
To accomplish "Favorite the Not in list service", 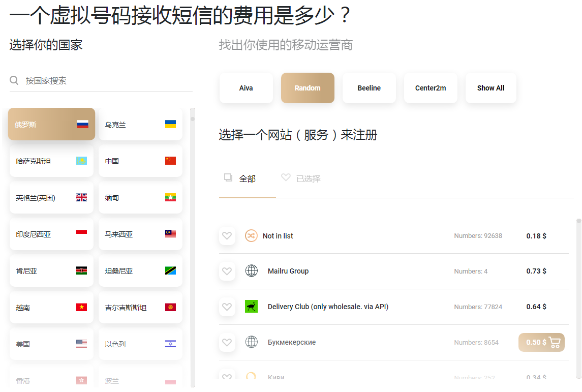I will click(x=227, y=236).
